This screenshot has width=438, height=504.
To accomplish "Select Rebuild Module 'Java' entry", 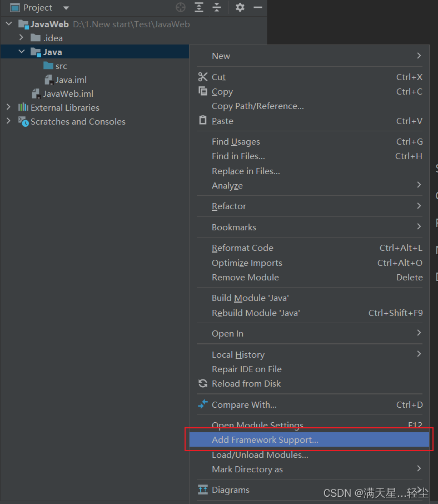I will coord(309,313).
